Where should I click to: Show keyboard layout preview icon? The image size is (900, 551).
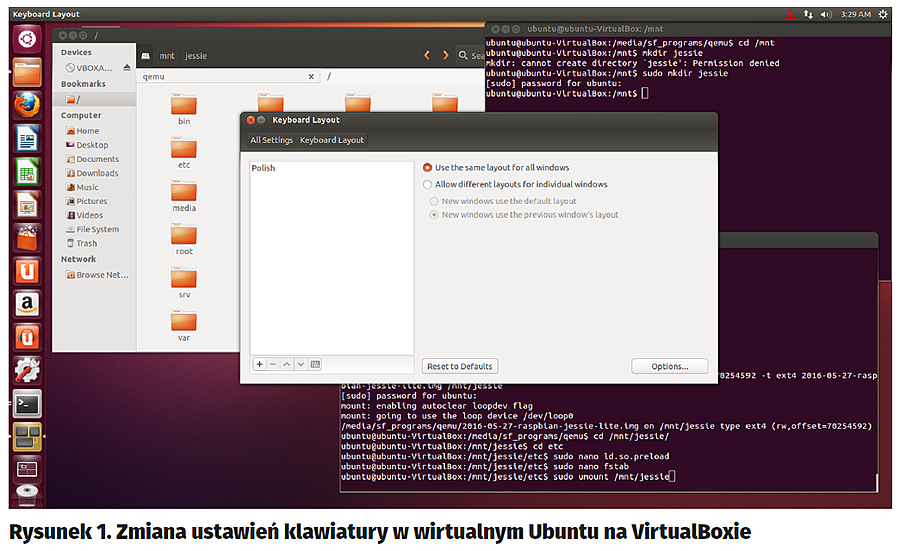tap(315, 365)
